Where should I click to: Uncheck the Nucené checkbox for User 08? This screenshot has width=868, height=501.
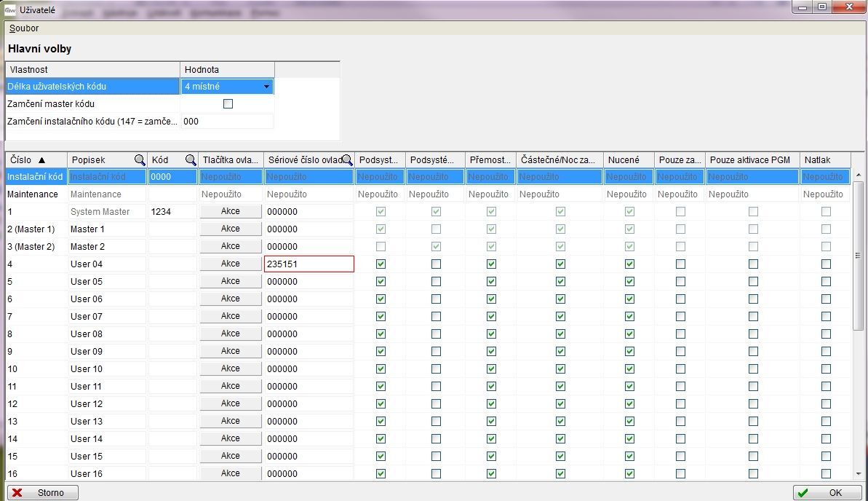(x=629, y=334)
